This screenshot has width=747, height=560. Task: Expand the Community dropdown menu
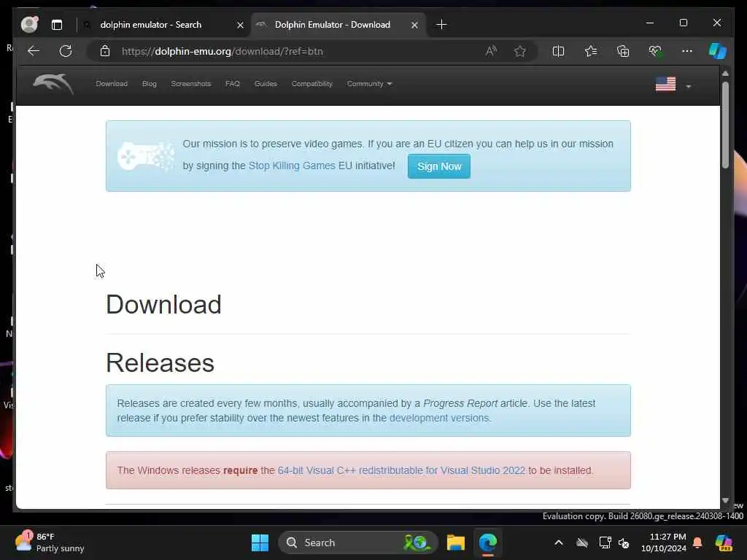coord(369,84)
